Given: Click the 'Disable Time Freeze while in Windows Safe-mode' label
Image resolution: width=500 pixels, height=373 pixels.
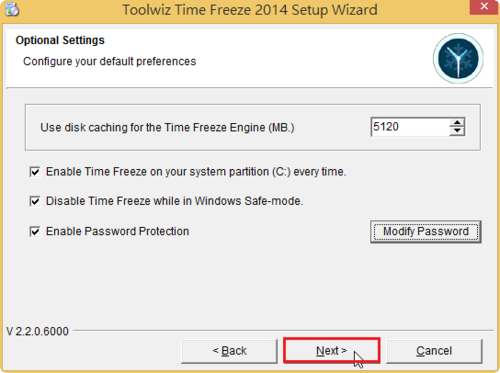Looking at the screenshot, I should click(x=174, y=201).
